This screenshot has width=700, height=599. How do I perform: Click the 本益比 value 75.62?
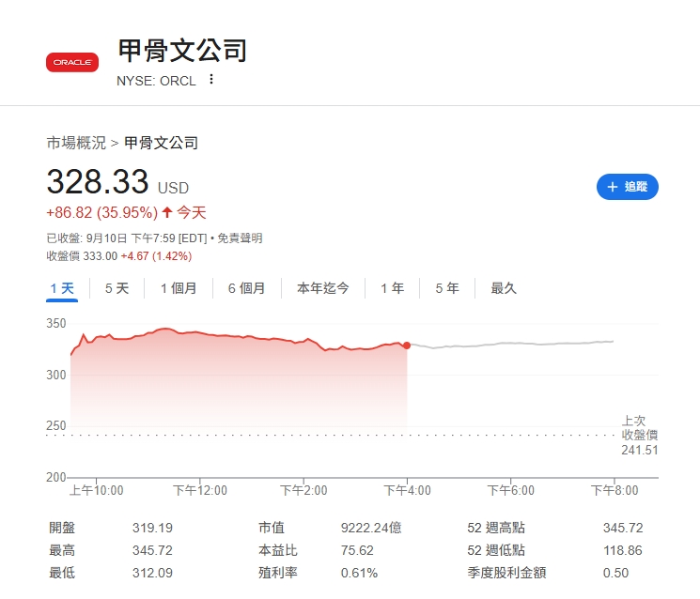pos(357,550)
